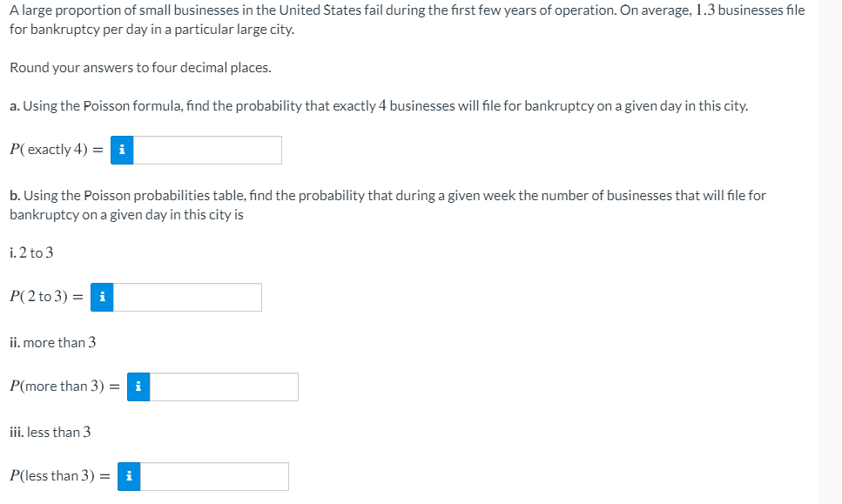Click the info icon beside P(exactly 4)
The width and height of the screenshot is (842, 504).
tap(122, 150)
